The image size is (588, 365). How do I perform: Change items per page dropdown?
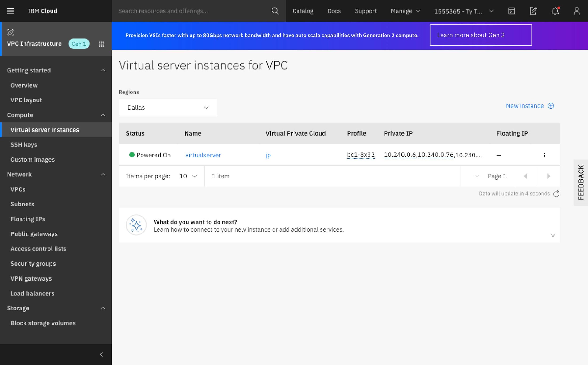pos(188,176)
